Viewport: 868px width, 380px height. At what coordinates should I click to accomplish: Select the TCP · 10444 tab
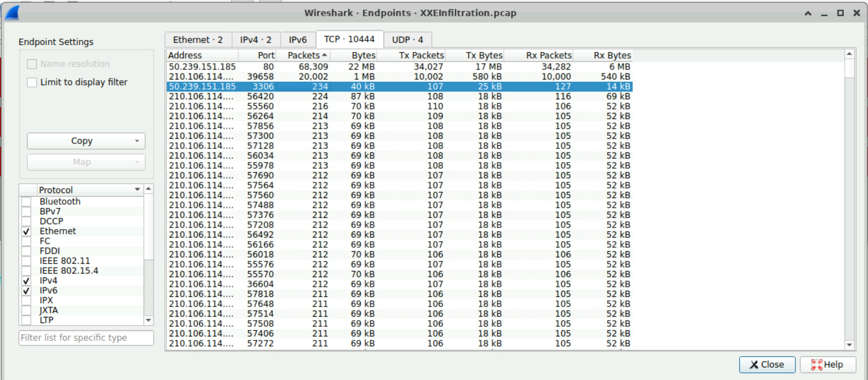(350, 39)
